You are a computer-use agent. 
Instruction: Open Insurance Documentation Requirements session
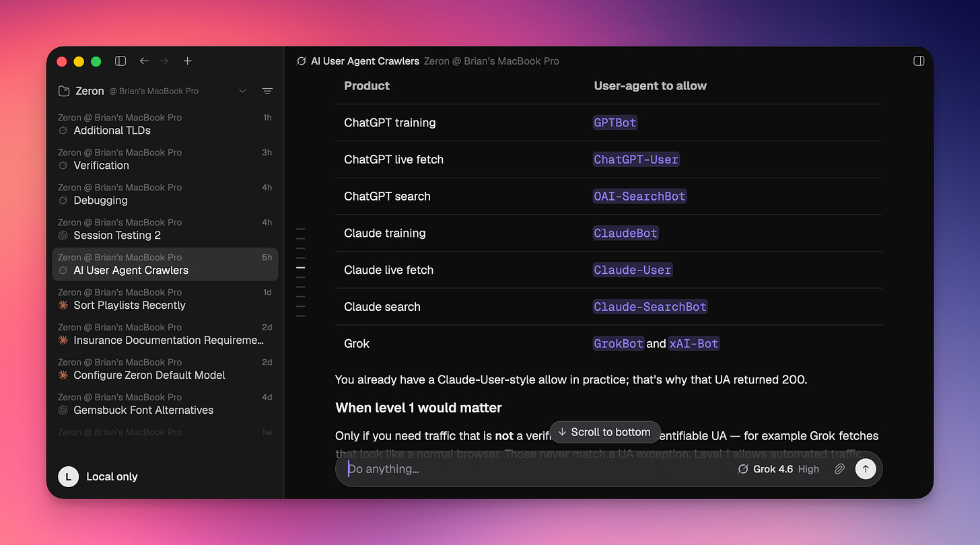pos(165,334)
